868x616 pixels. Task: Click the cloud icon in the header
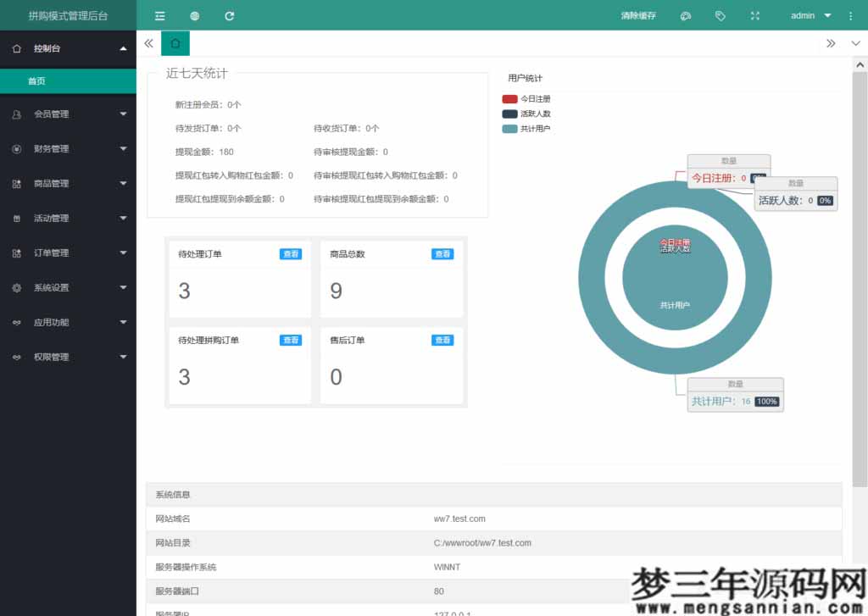tap(686, 14)
